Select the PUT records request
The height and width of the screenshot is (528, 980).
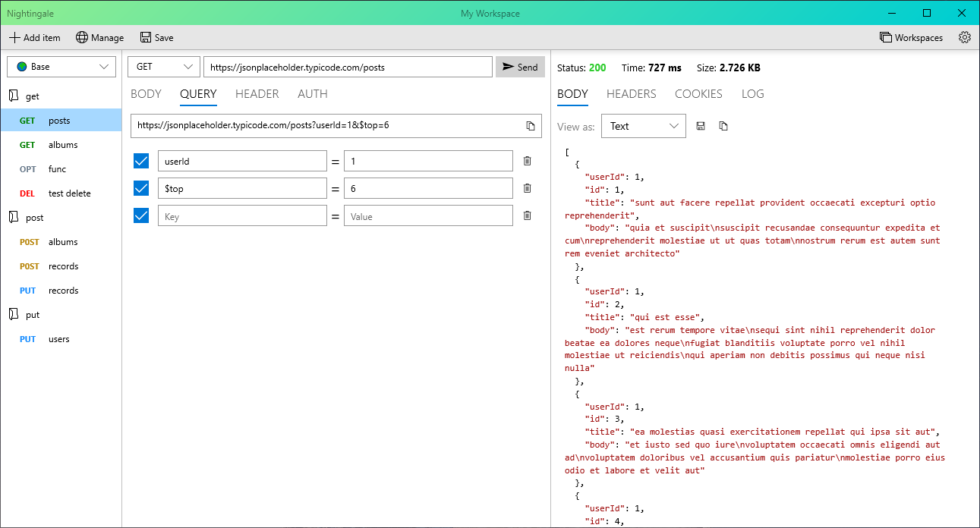pos(61,291)
